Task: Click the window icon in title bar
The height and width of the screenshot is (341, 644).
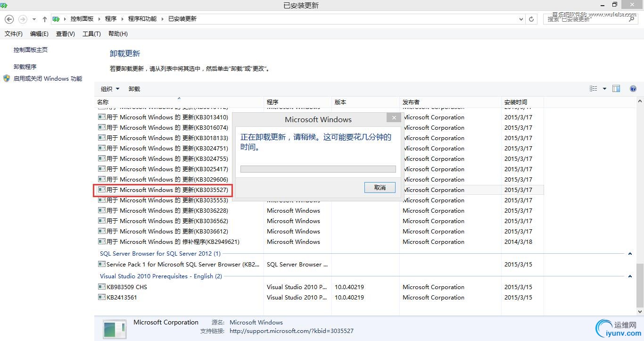Action: click(x=4, y=5)
